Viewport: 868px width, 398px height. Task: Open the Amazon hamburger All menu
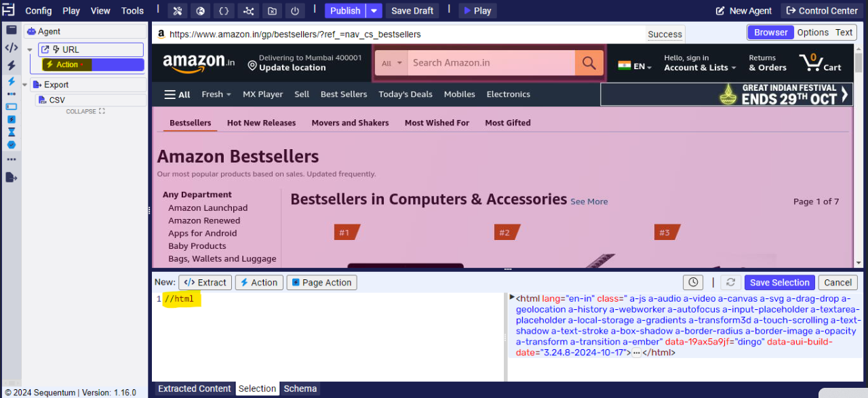[x=177, y=94]
